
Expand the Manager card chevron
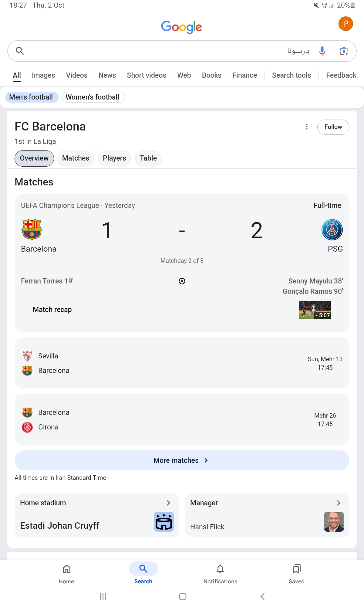tap(339, 503)
